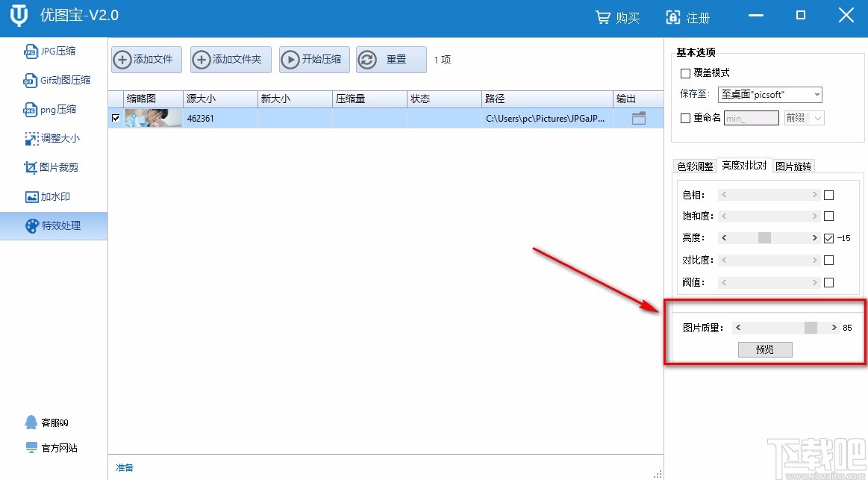The height and width of the screenshot is (480, 868).
Task: Click 添加文件夹 button
Action: [231, 59]
